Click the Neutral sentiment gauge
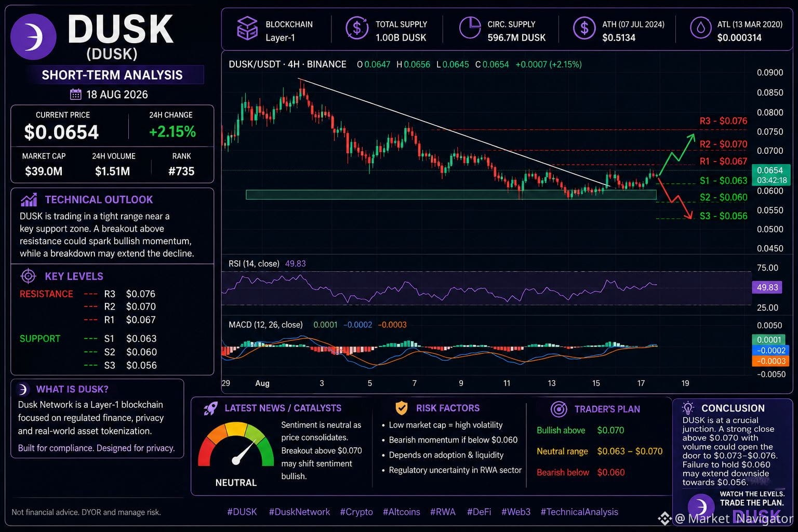 pyautogui.click(x=236, y=445)
